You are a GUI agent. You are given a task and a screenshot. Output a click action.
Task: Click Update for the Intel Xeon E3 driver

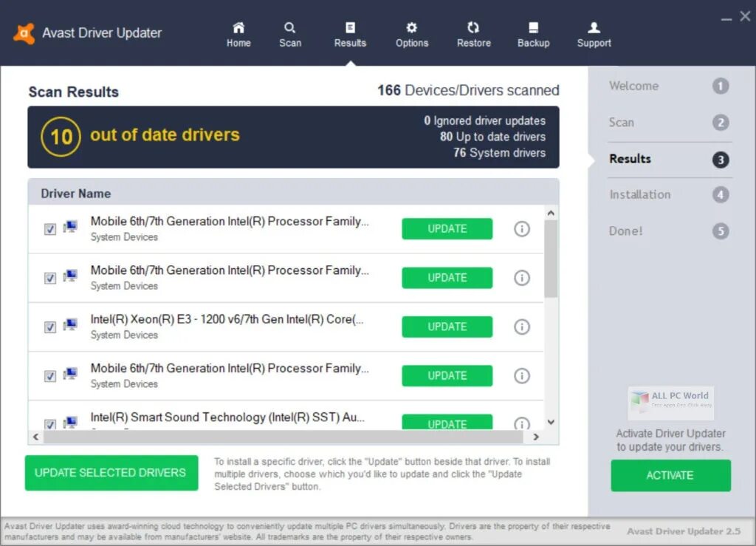coord(447,327)
